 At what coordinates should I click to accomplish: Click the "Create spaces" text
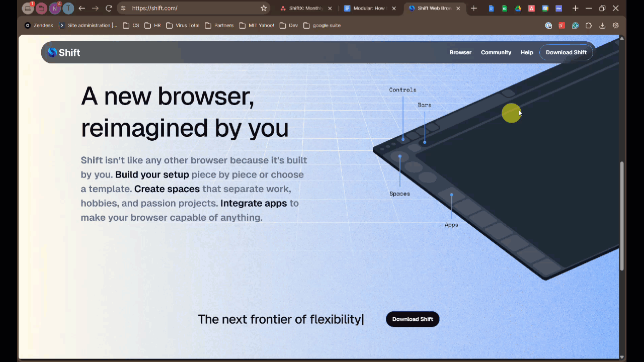(x=167, y=189)
